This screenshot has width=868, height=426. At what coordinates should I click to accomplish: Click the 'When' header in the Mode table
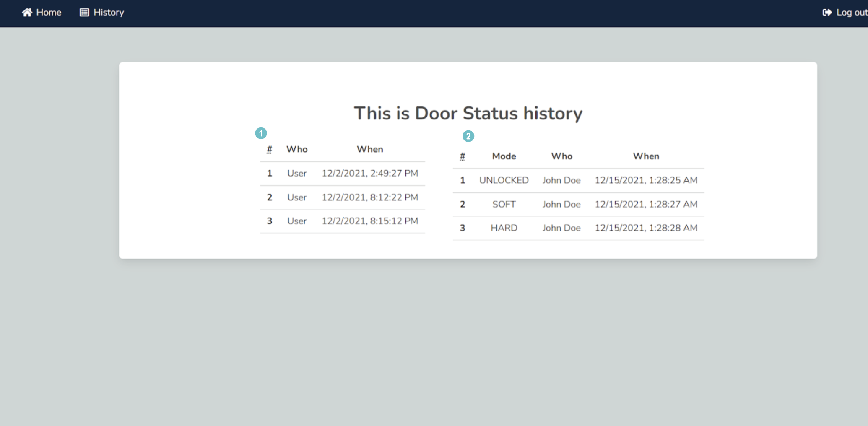pyautogui.click(x=646, y=156)
